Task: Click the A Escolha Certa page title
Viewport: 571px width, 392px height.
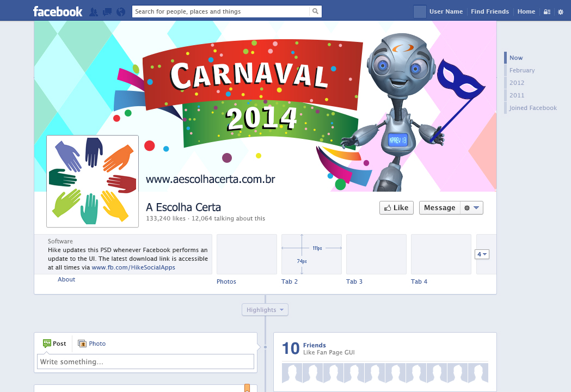Action: pos(183,207)
